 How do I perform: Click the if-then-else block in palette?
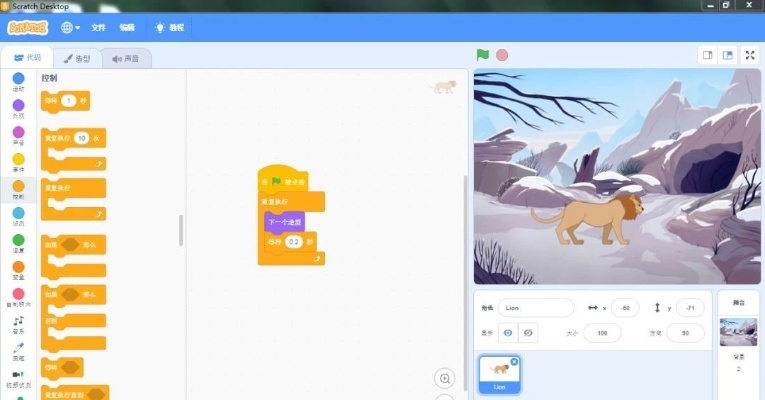pyautogui.click(x=73, y=318)
